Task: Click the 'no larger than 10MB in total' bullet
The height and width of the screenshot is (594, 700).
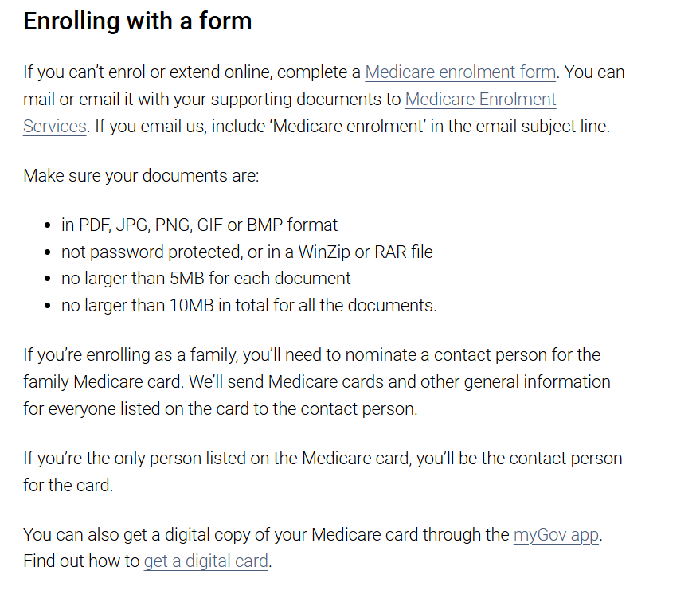Action: [248, 306]
